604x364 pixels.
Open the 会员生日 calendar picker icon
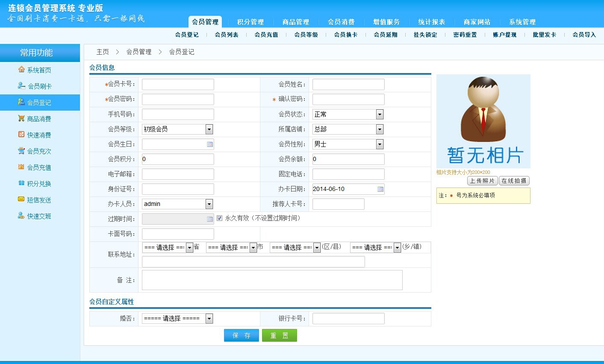click(x=210, y=144)
